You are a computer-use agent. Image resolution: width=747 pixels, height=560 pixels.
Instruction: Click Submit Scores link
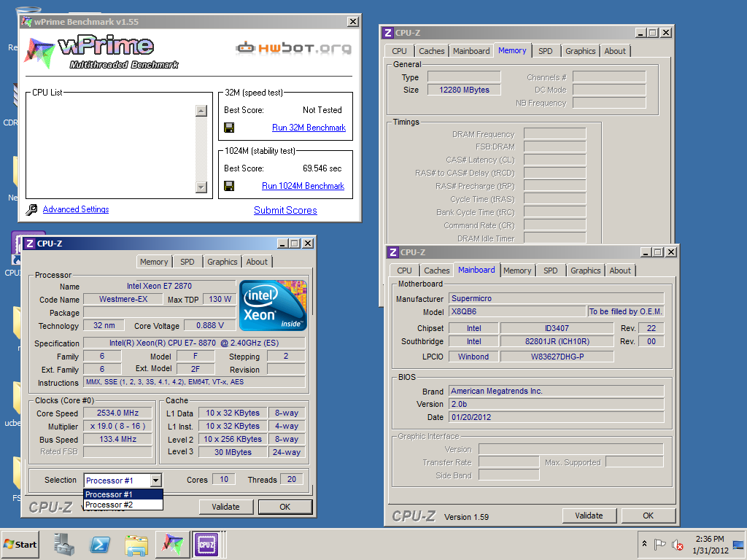(285, 211)
